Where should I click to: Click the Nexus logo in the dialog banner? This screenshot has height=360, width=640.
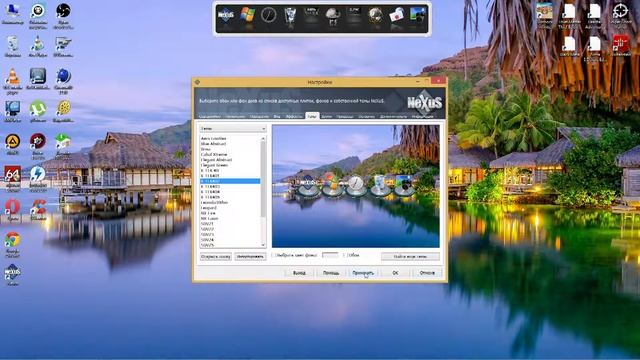(x=424, y=103)
